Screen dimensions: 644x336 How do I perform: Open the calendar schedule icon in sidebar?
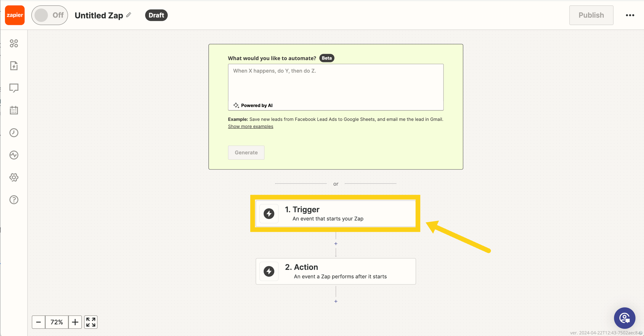(14, 110)
